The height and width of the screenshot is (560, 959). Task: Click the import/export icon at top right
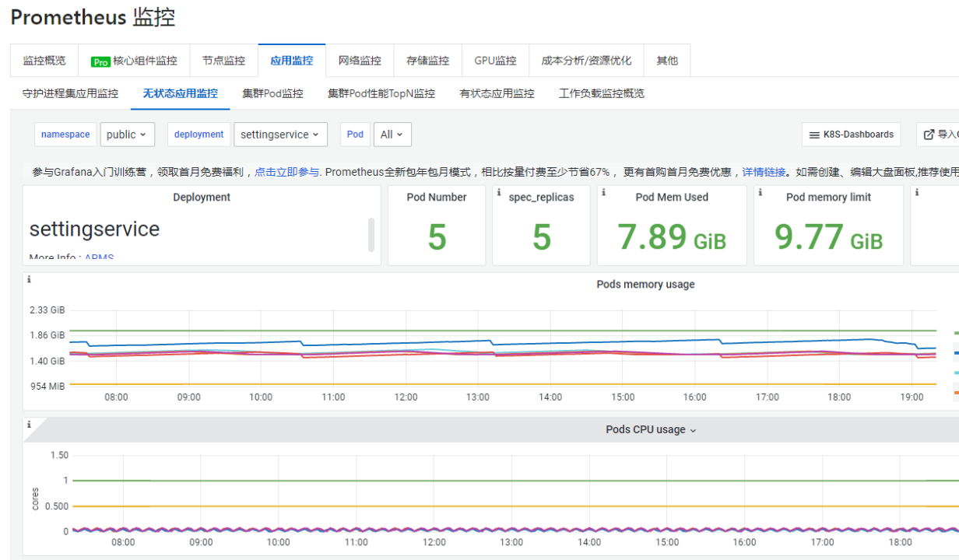click(929, 135)
